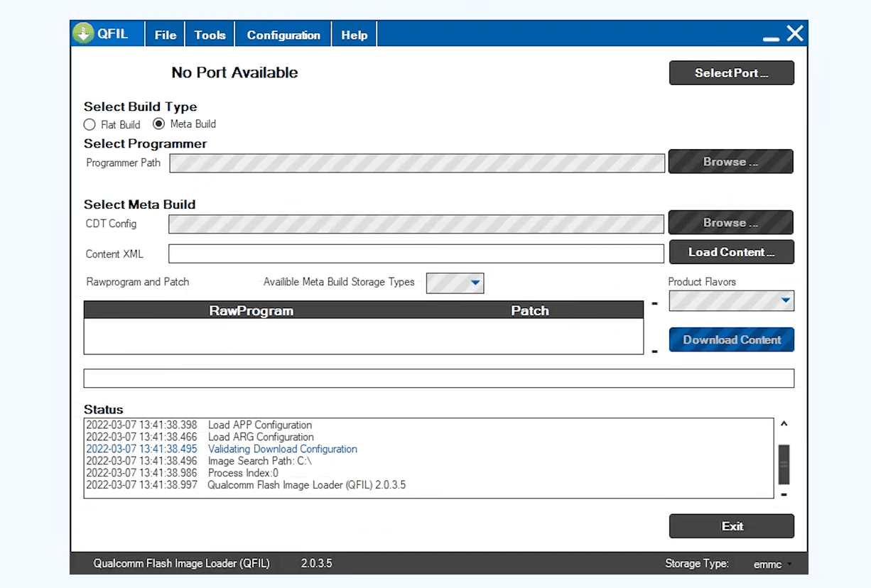Expand Available Meta Build Storage Types dropdown
The height and width of the screenshot is (588, 871).
coord(475,283)
